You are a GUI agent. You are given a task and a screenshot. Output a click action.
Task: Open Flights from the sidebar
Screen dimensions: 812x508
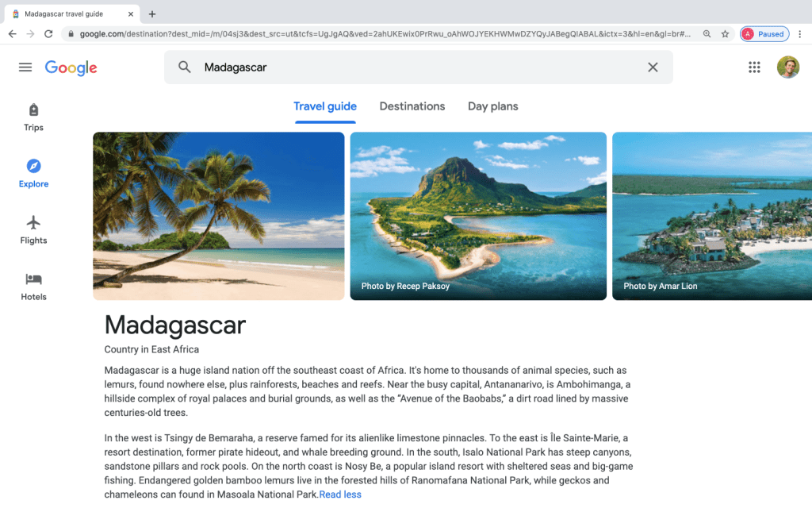33,230
